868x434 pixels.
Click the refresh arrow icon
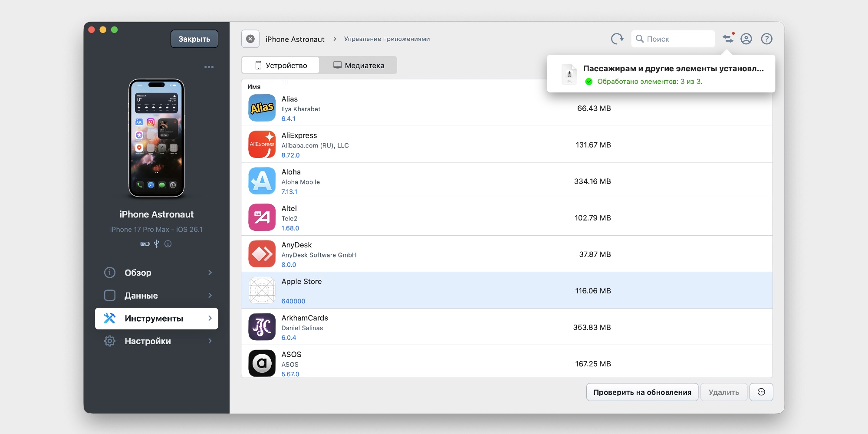coord(617,39)
